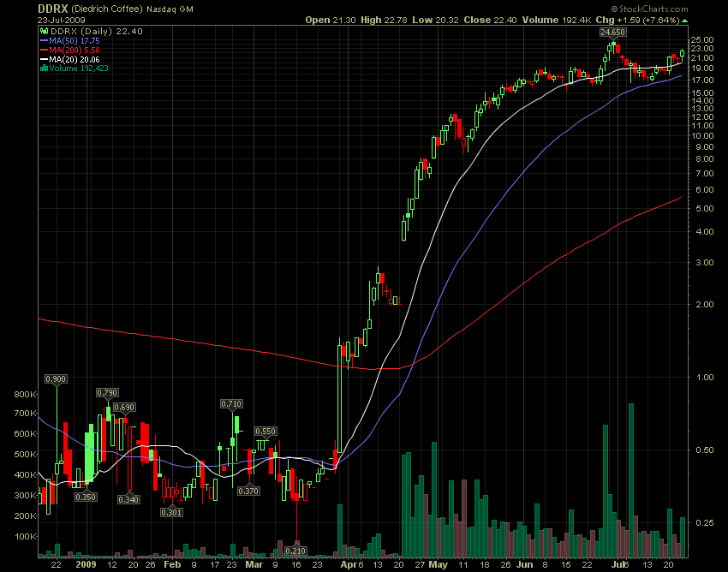
Task: Click the Volume 192.4K header value
Action: click(557, 20)
